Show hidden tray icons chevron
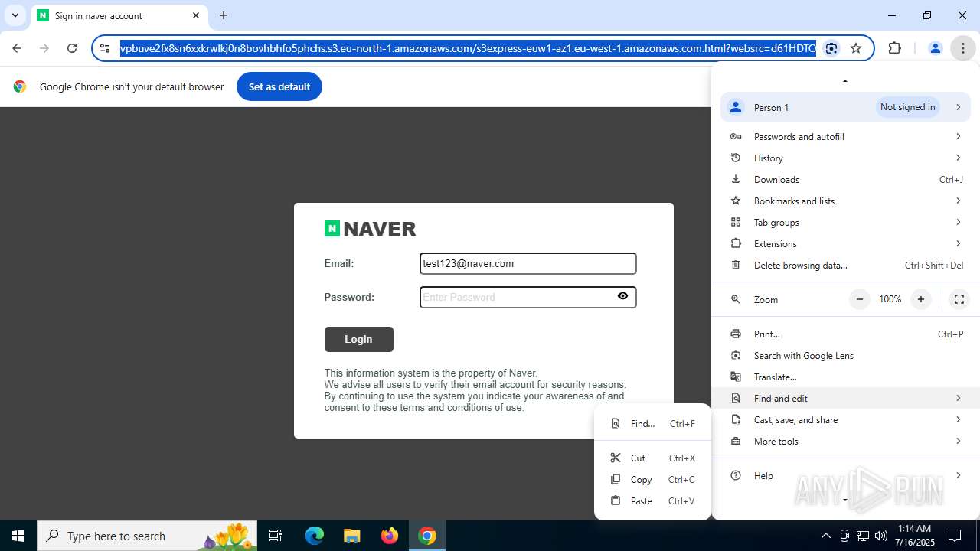Screen dimensions: 980x551 825,536
